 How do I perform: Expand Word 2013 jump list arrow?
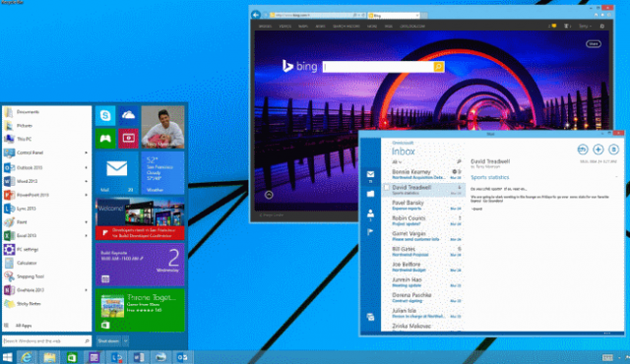86,181
